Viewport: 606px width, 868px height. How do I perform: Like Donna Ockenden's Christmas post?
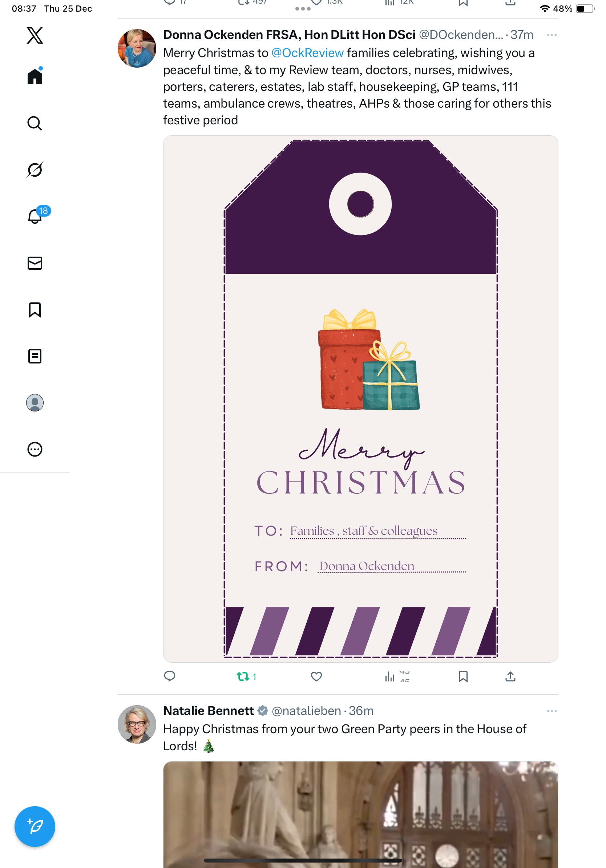(316, 676)
